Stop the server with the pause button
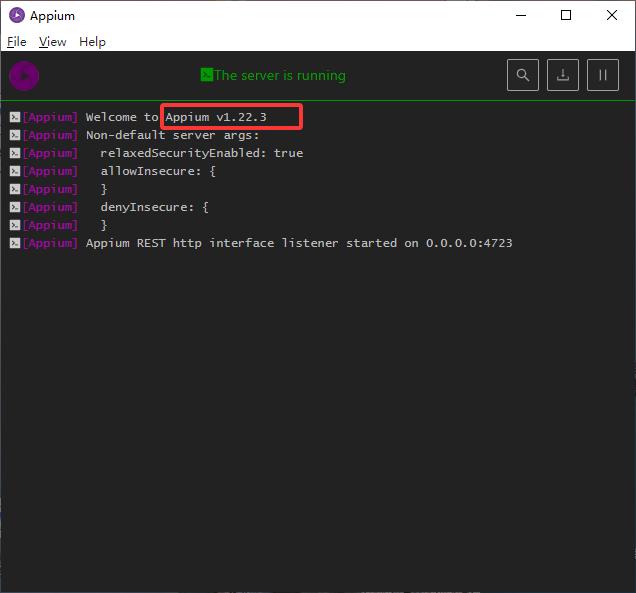The height and width of the screenshot is (593, 636). pos(603,75)
